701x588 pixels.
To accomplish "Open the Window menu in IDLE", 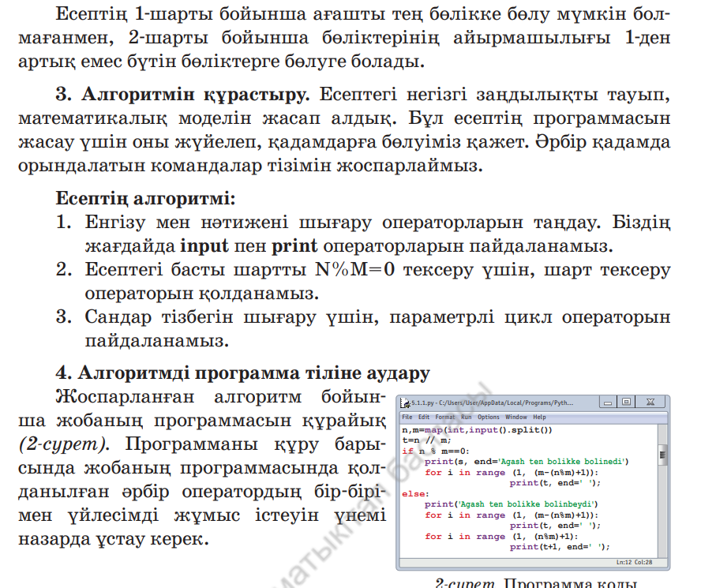I will point(516,418).
